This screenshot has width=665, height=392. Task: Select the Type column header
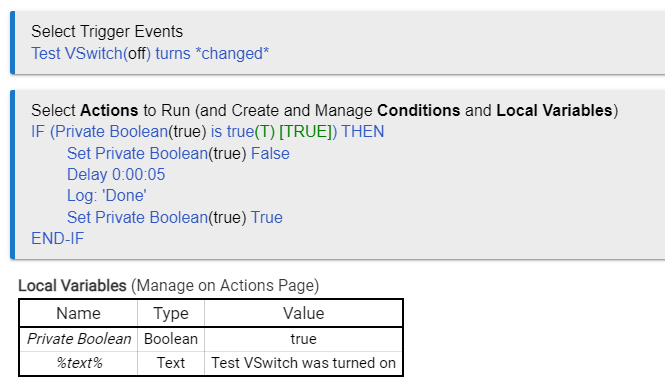(171, 313)
